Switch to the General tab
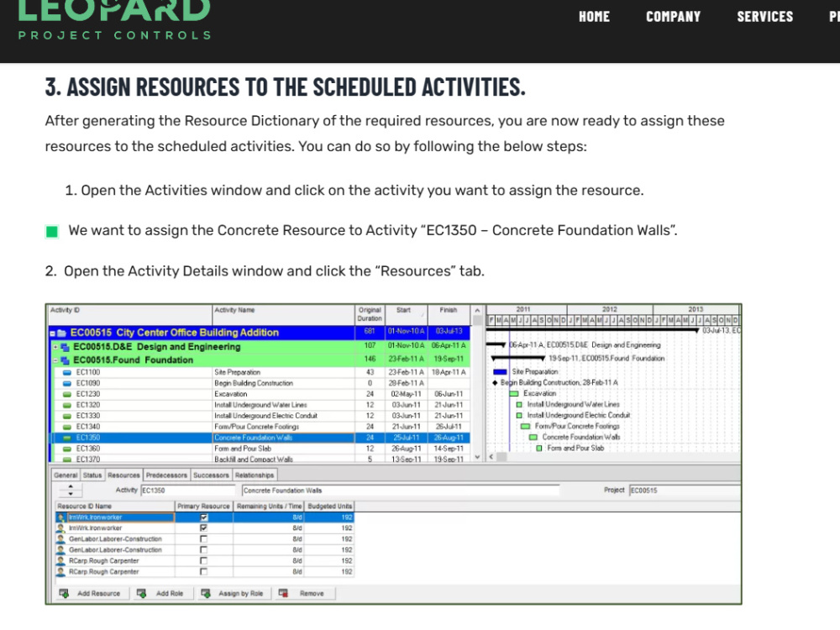The image size is (840, 630). (66, 475)
